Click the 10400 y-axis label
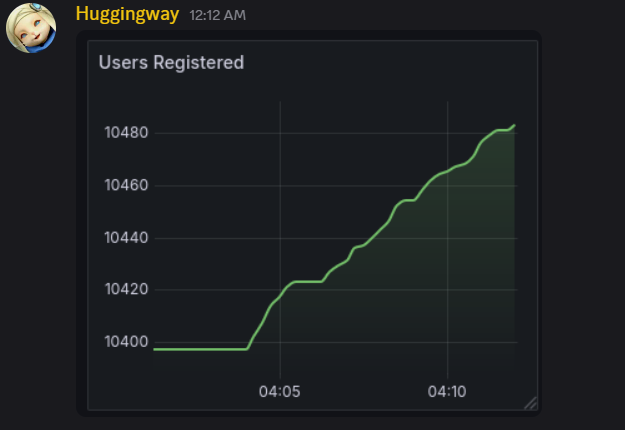The image size is (625, 430). [x=126, y=342]
